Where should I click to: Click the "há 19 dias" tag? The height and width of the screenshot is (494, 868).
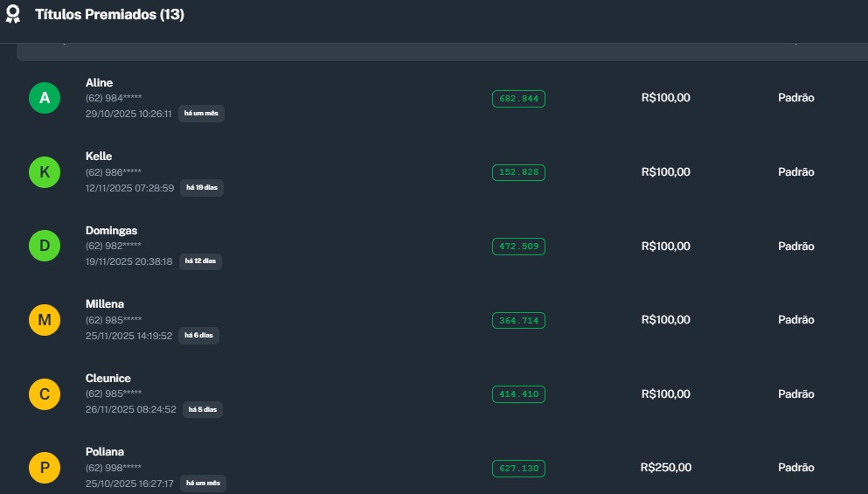pyautogui.click(x=202, y=188)
